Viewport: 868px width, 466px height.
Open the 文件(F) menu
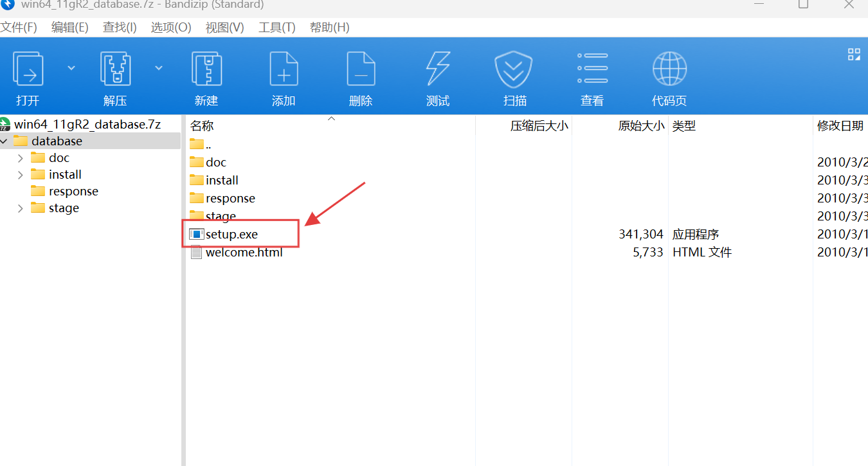19,28
